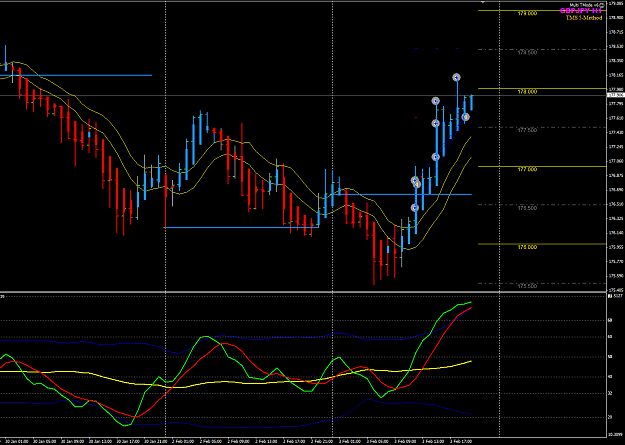
Task: Select the blue horizontal line above the first candles
Action: point(76,75)
